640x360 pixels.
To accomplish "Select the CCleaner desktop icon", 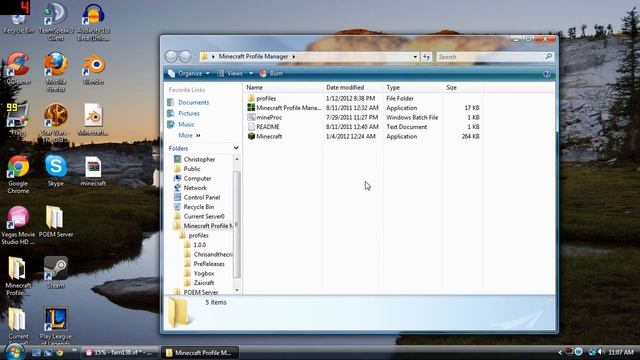I will [18, 69].
